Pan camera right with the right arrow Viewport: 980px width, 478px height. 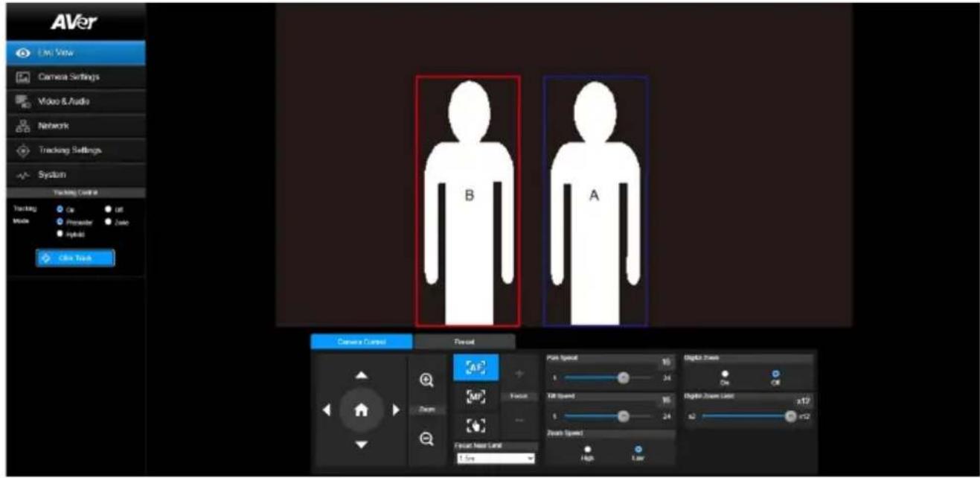coord(395,409)
